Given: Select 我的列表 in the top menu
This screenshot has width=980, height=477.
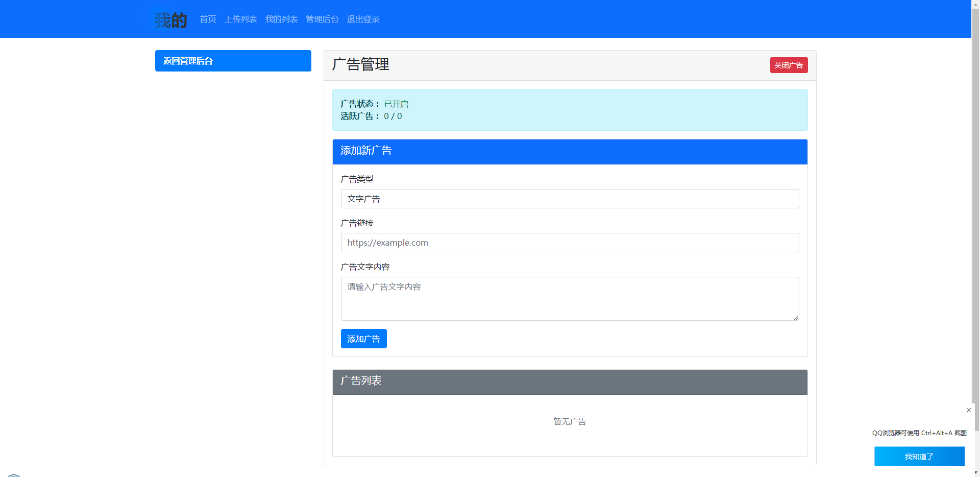Looking at the screenshot, I should coord(281,19).
